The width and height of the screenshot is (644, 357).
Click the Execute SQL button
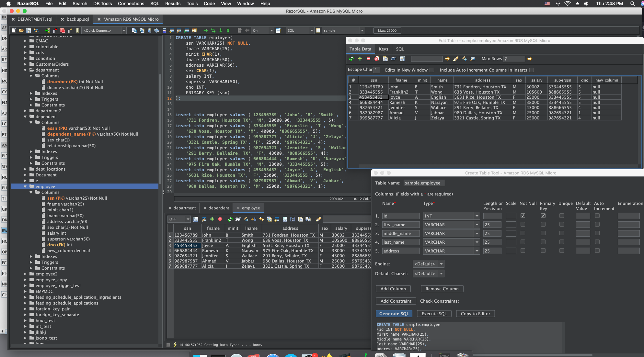[x=434, y=314]
